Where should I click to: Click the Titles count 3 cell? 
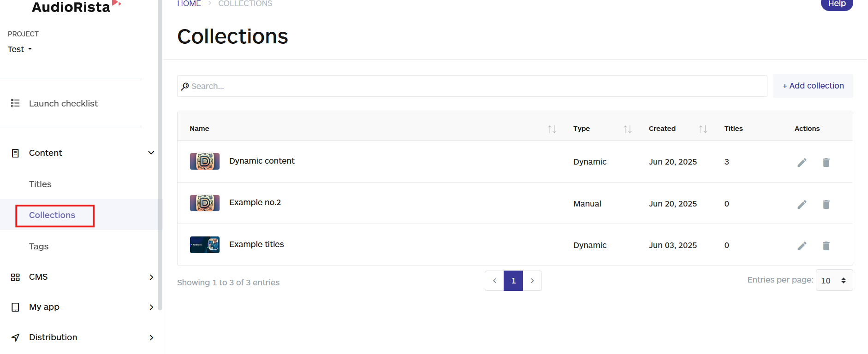[x=727, y=162]
